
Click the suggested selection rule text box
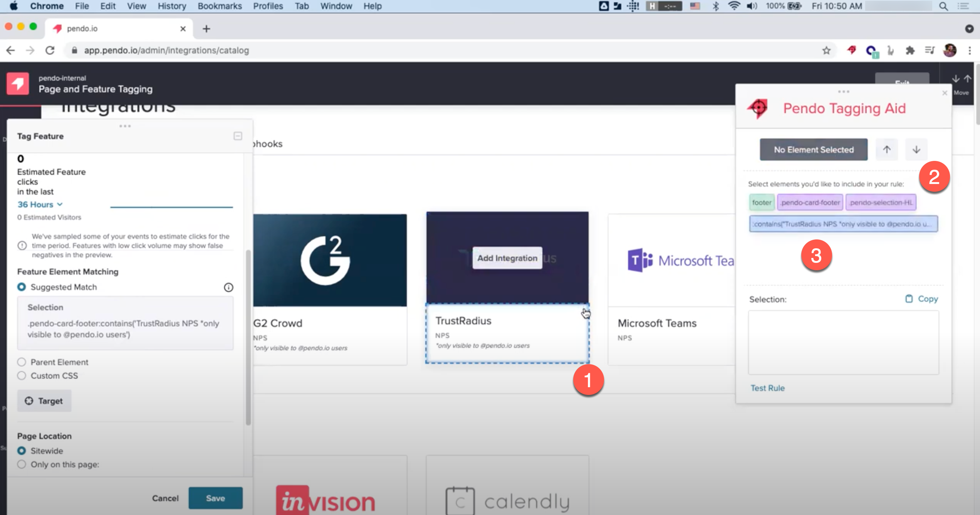(125, 323)
